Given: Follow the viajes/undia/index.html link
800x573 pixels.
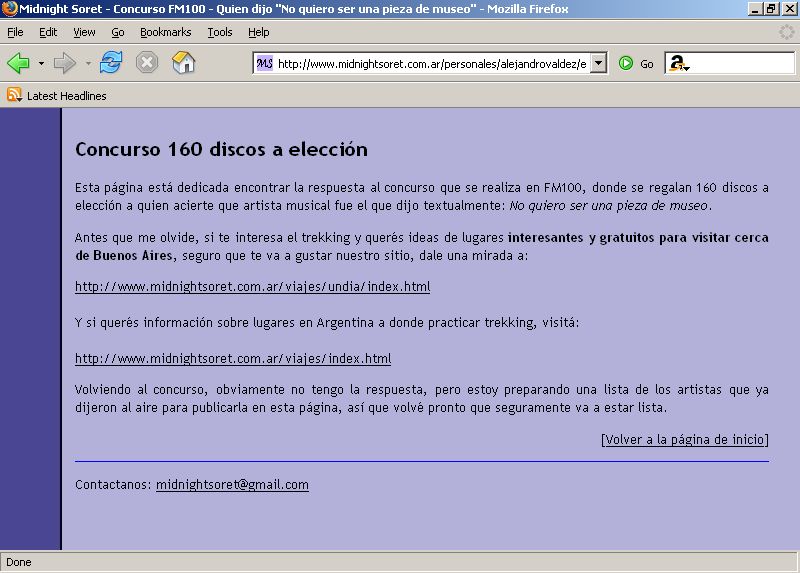Looking at the screenshot, I should (x=253, y=286).
